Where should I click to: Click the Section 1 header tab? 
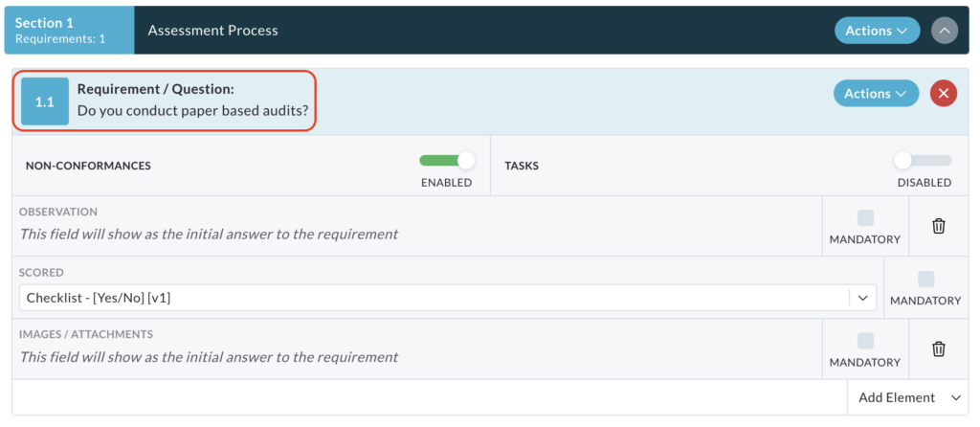[69, 30]
